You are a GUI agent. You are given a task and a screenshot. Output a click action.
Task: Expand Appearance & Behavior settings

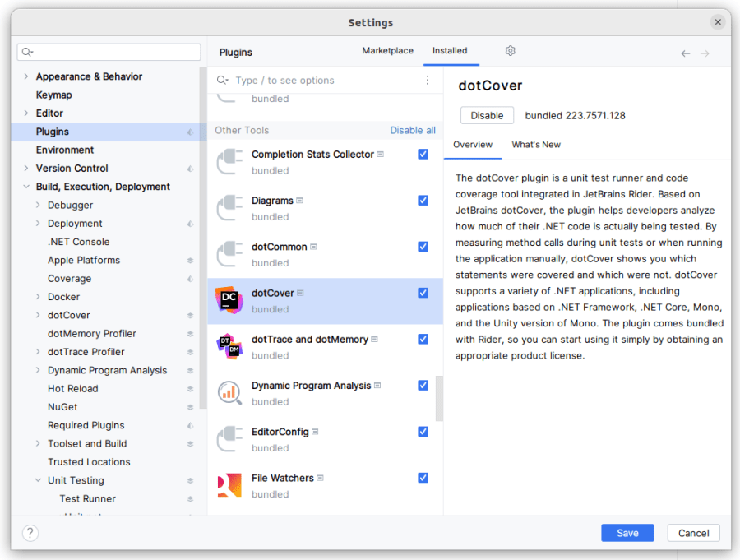tap(26, 76)
